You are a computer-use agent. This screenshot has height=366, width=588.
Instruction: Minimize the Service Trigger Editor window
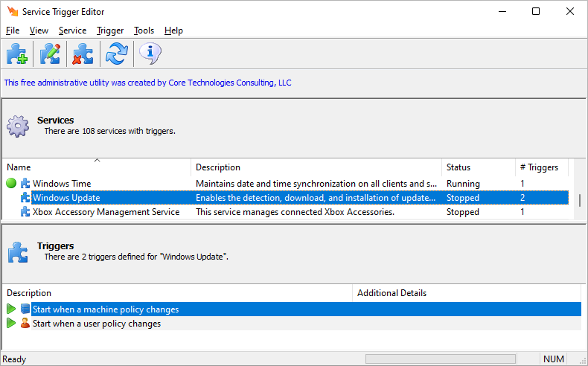coord(502,11)
